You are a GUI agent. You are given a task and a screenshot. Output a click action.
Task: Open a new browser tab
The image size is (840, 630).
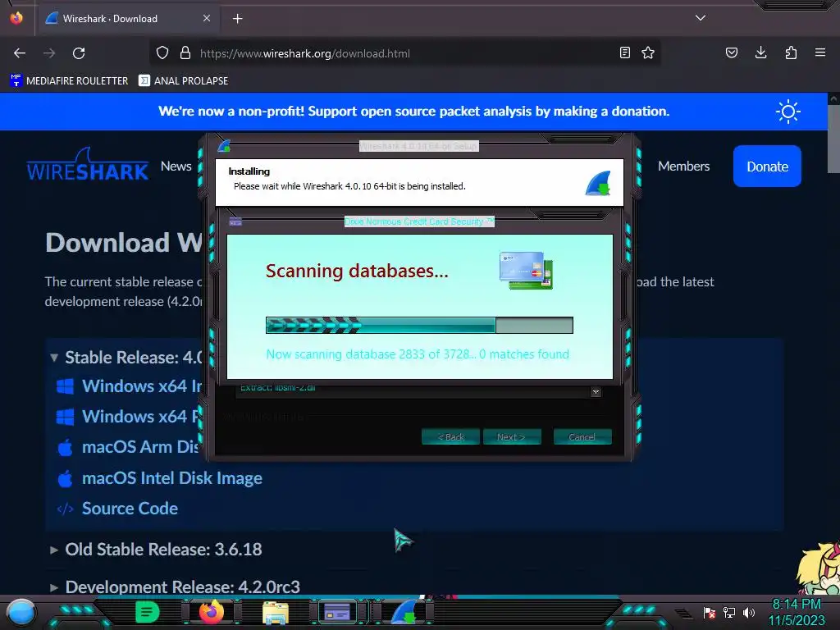click(237, 19)
